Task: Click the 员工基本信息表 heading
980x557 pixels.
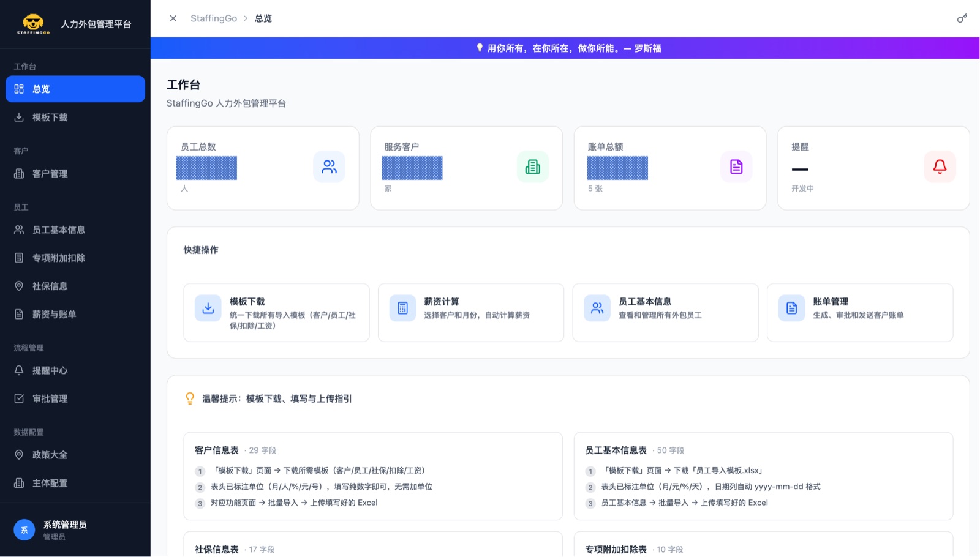Action: 616,450
